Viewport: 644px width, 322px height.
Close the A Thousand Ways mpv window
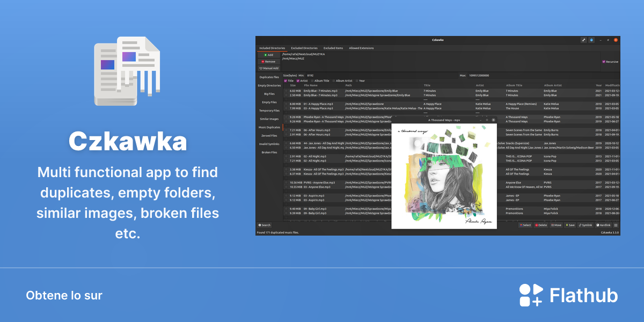click(x=493, y=120)
